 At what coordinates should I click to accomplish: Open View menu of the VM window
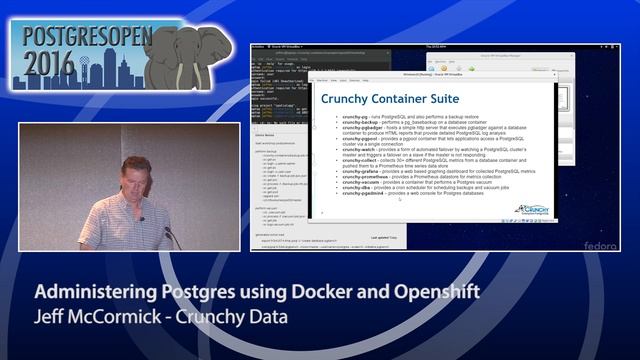[x=333, y=80]
